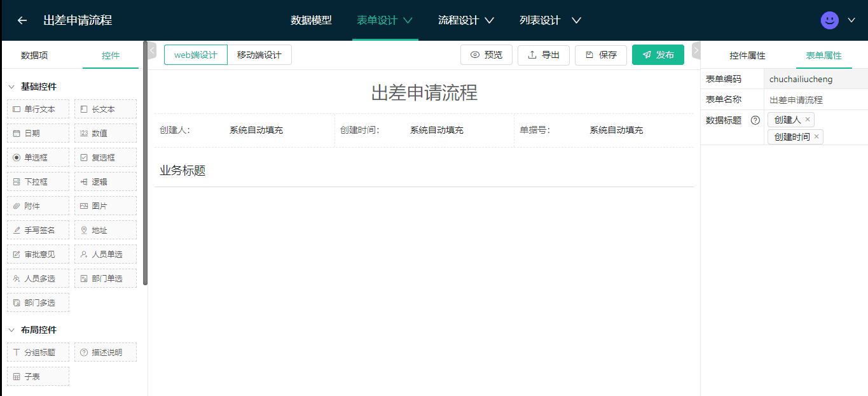Go back using the left arrow icon
Image resolution: width=868 pixels, height=396 pixels.
click(x=22, y=20)
